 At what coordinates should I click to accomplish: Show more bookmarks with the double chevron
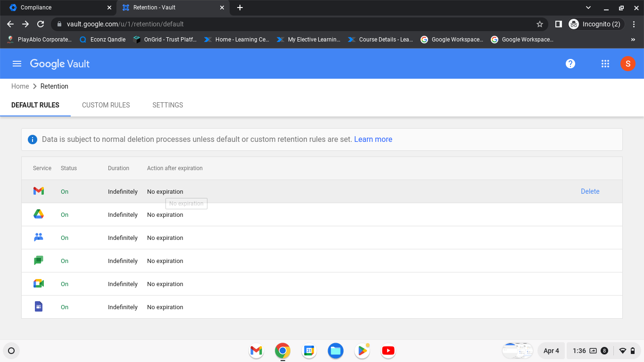click(x=633, y=40)
